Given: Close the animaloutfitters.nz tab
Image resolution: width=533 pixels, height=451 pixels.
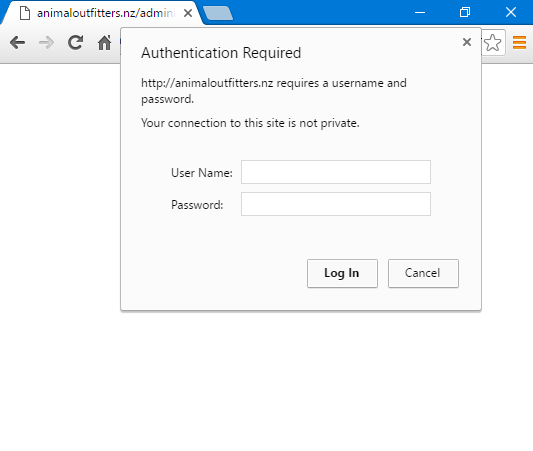Looking at the screenshot, I should coord(188,13).
